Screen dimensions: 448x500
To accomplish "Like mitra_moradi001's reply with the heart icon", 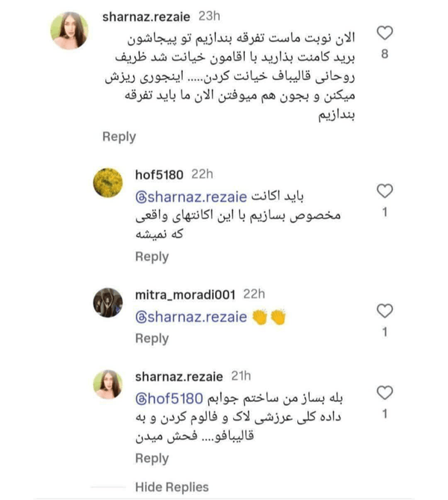I will click(x=384, y=310).
